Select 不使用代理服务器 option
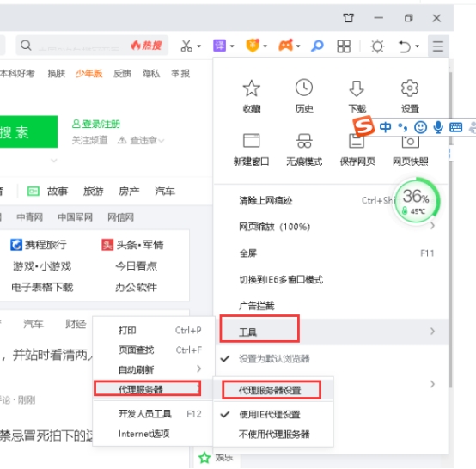 pyautogui.click(x=273, y=435)
